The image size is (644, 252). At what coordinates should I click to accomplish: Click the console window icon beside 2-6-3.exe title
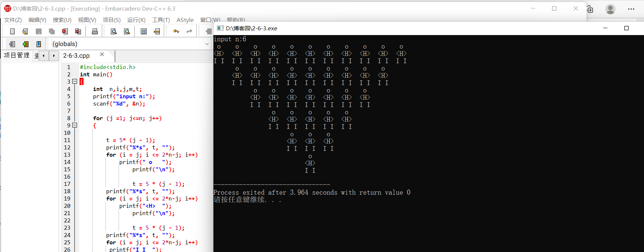[220, 28]
